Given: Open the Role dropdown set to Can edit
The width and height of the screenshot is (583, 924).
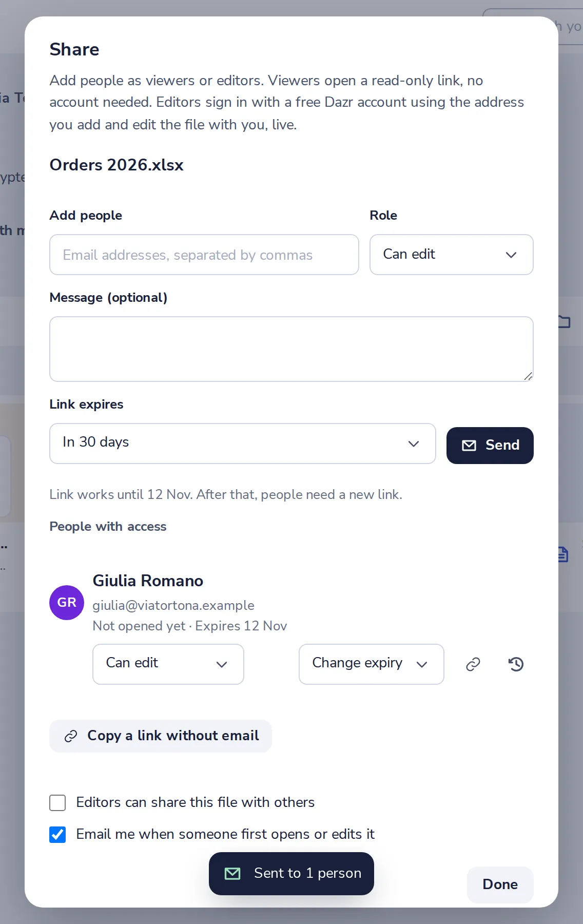Looking at the screenshot, I should click(452, 255).
